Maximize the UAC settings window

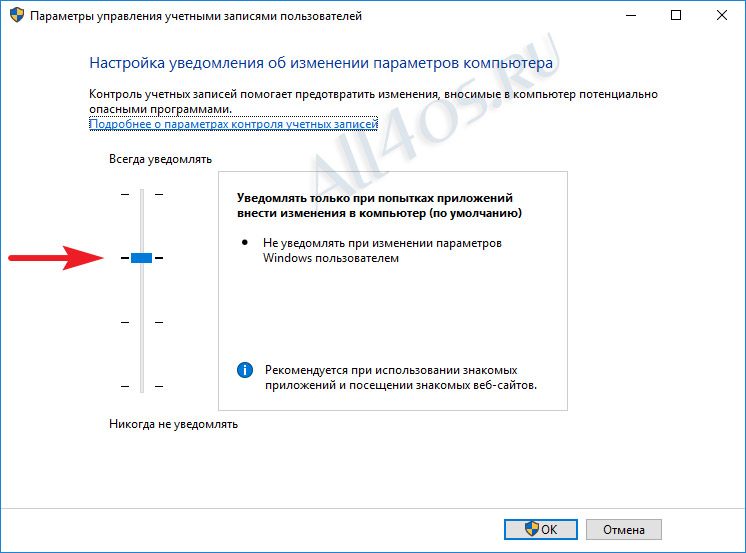[x=676, y=16]
